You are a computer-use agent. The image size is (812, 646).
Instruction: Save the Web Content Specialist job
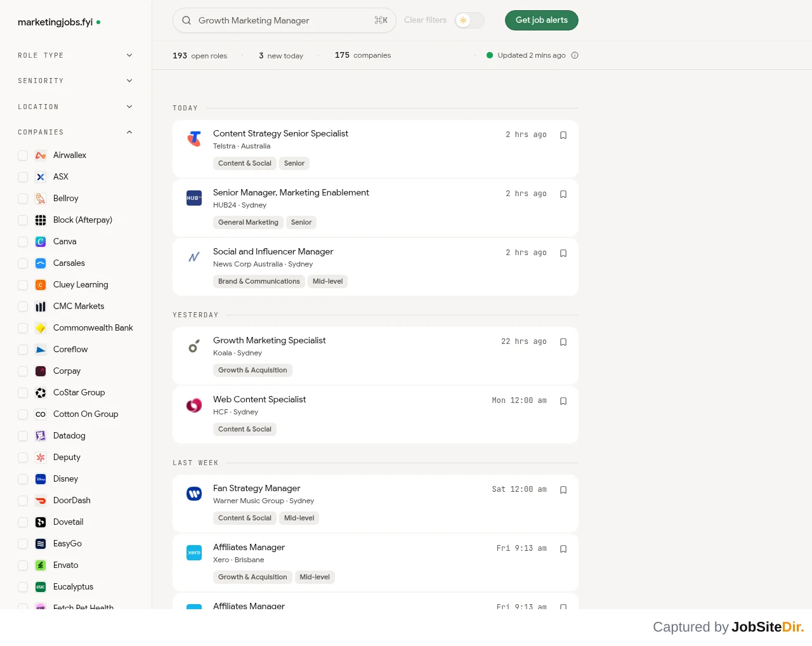tap(563, 401)
